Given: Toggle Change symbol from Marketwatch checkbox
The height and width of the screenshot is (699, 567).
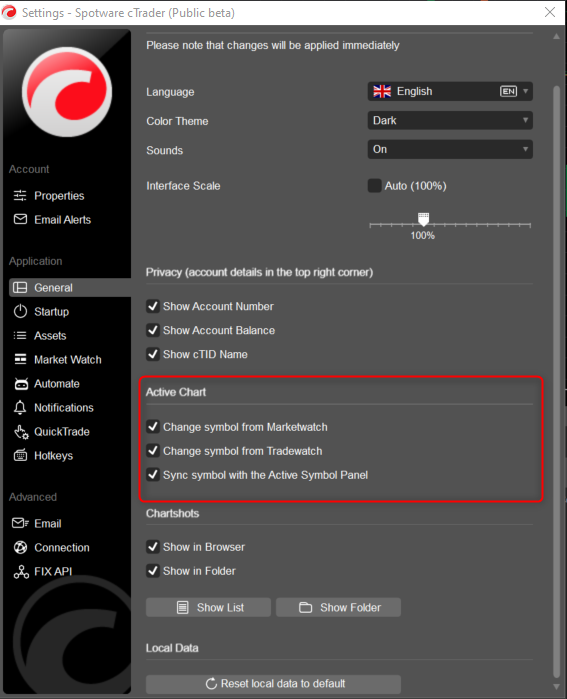Looking at the screenshot, I should tap(153, 427).
